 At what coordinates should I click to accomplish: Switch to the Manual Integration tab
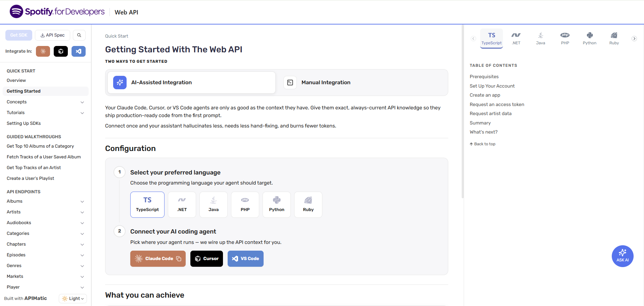point(363,83)
